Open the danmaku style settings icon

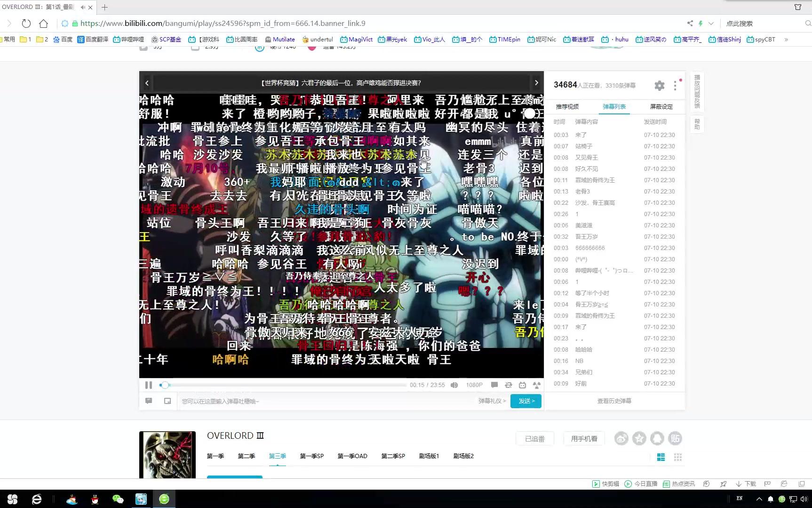click(149, 401)
